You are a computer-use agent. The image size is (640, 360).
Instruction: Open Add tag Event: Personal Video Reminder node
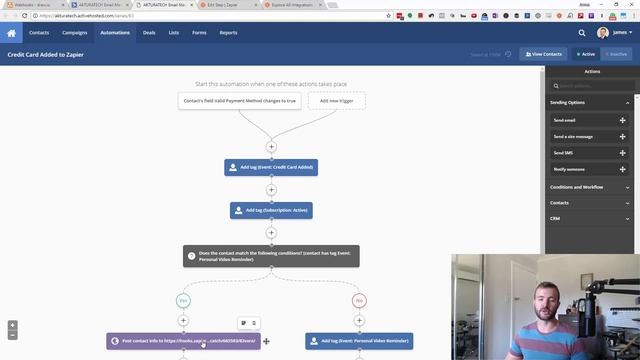[x=359, y=341]
